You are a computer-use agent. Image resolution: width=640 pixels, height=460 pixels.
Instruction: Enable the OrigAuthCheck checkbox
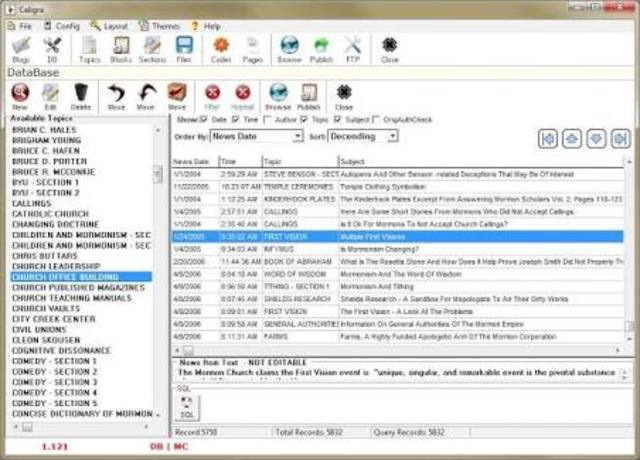[x=376, y=119]
